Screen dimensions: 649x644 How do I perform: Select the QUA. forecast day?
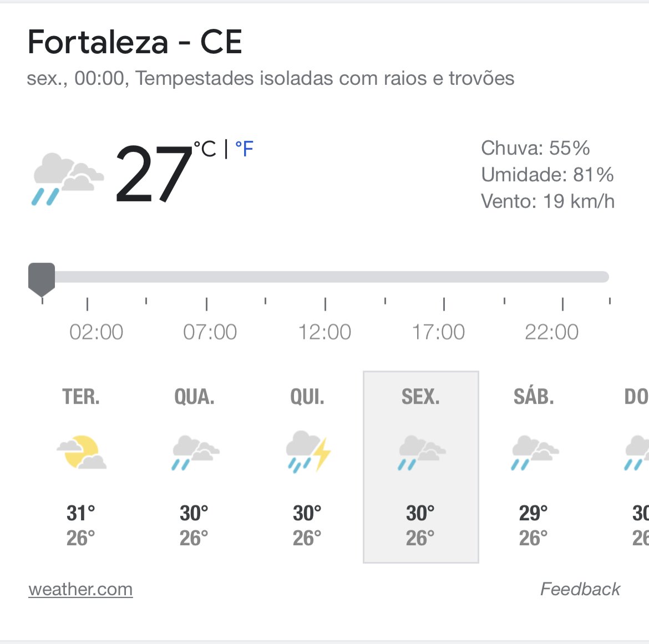point(194,466)
